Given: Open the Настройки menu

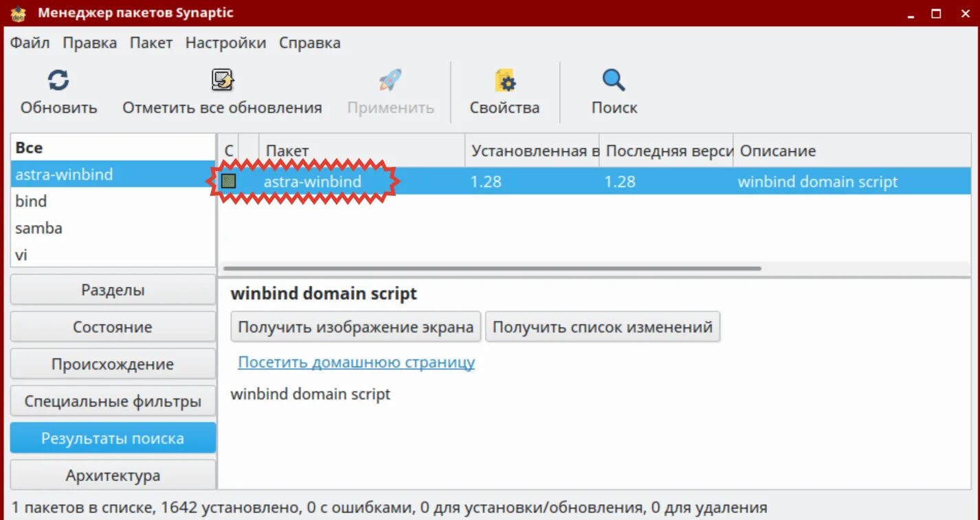Looking at the screenshot, I should [225, 43].
